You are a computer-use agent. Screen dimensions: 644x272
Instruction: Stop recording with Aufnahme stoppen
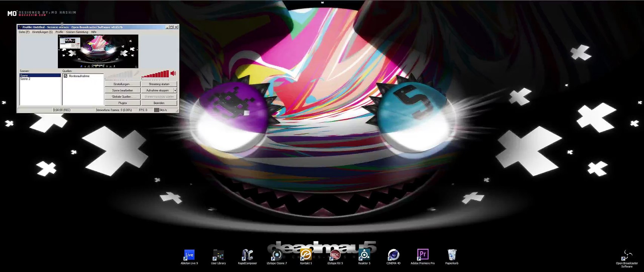pos(157,91)
